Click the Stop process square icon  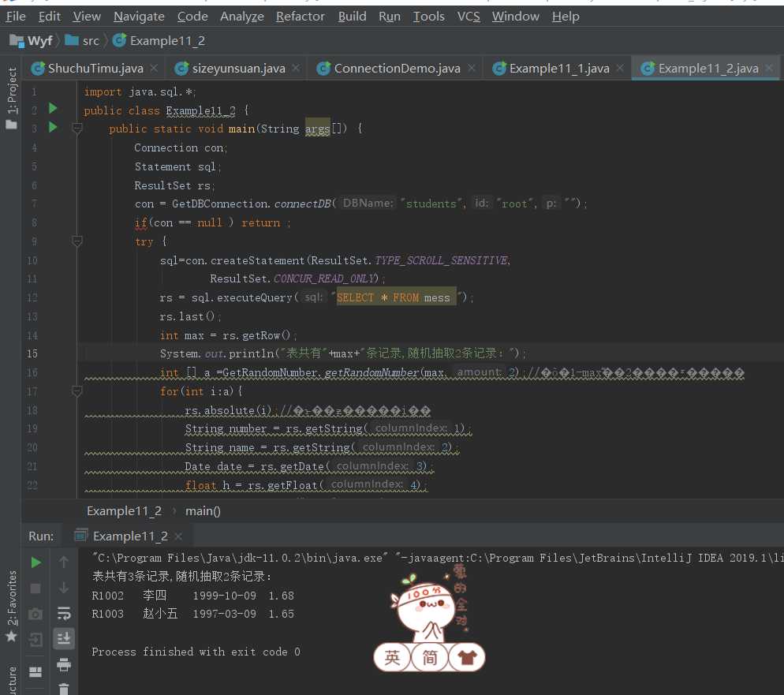(x=35, y=589)
